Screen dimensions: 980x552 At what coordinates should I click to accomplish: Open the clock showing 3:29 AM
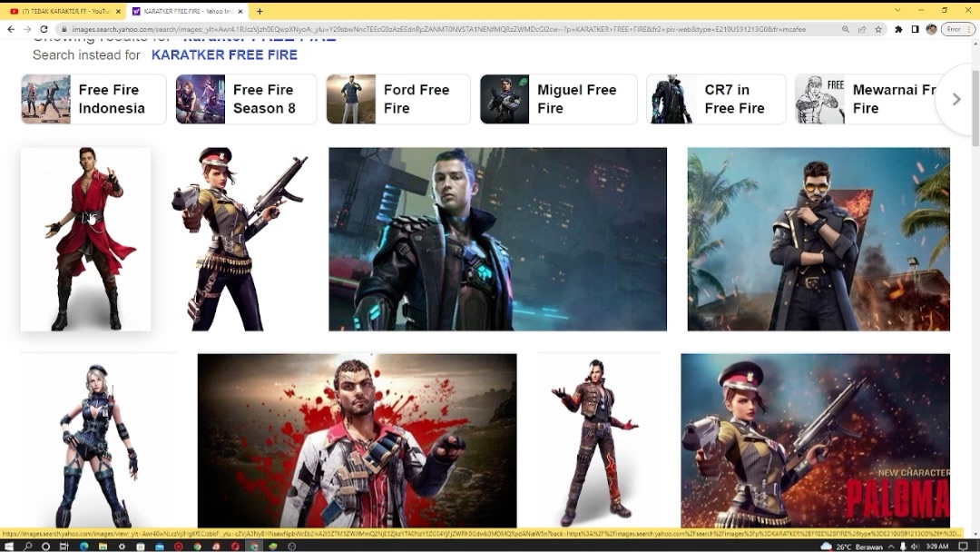[x=936, y=547]
